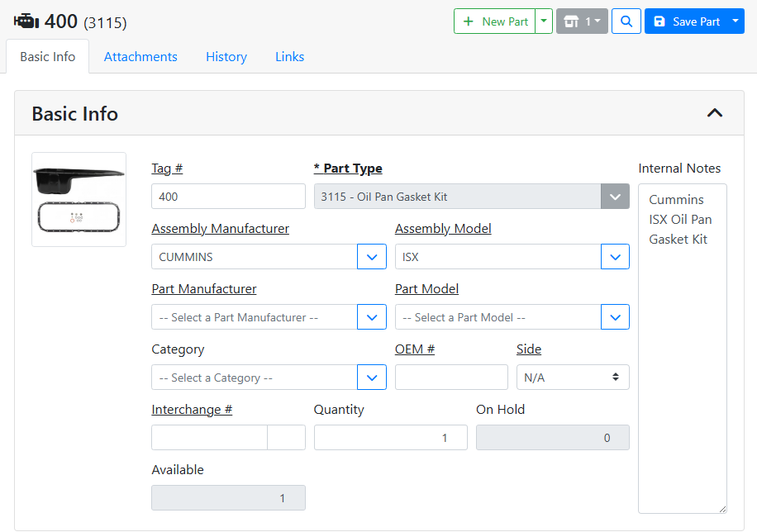
Task: Switch to the Attachments tab
Action: tap(140, 57)
